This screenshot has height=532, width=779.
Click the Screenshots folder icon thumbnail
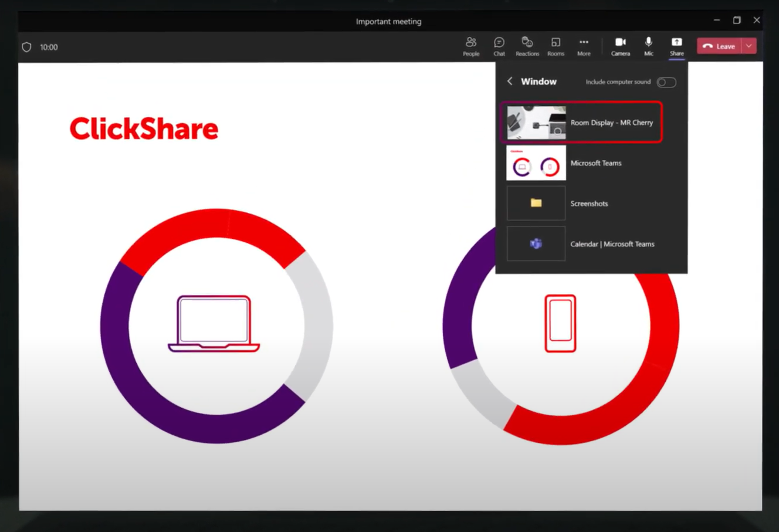536,203
